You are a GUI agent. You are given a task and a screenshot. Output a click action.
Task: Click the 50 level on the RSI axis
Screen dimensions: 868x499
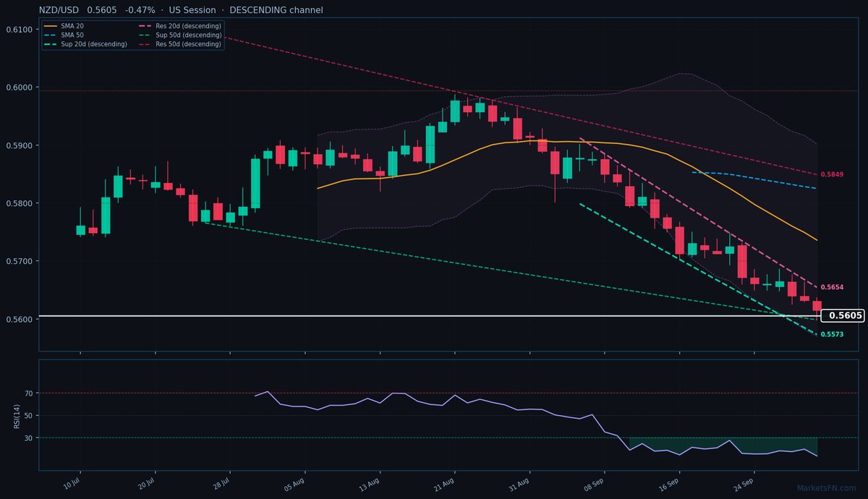(x=29, y=416)
